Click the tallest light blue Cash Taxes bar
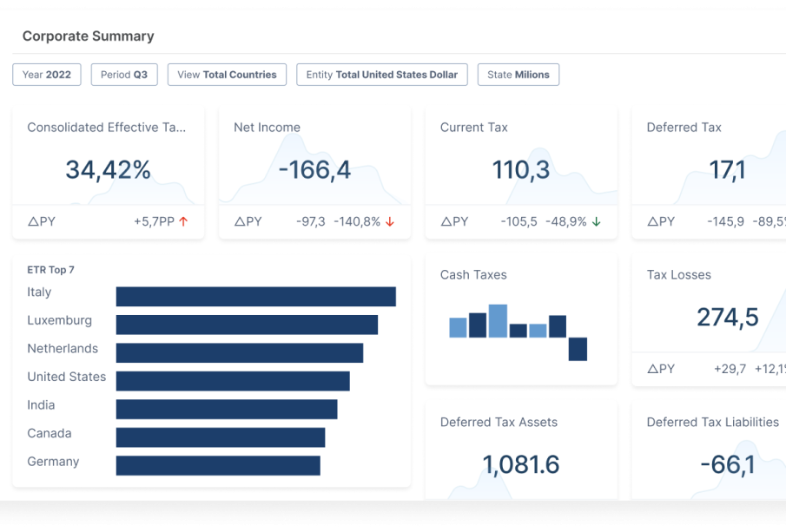 point(498,321)
